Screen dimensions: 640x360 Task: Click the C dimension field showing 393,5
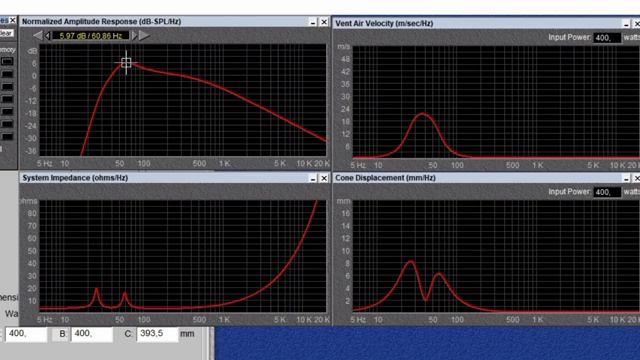(157, 334)
